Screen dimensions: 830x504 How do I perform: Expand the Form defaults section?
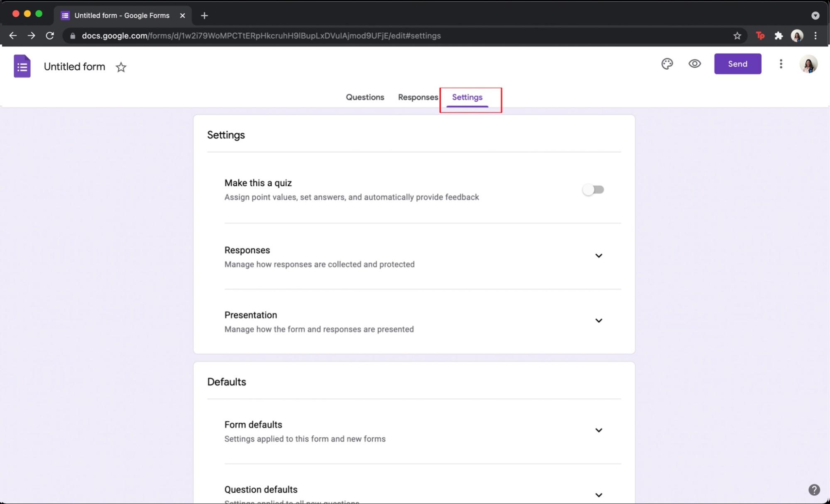599,430
